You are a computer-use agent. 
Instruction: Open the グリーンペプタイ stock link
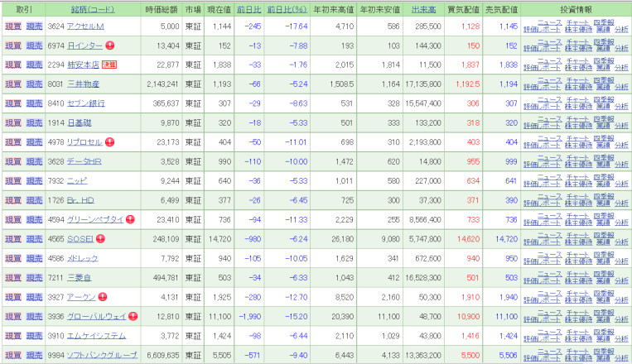(95, 219)
